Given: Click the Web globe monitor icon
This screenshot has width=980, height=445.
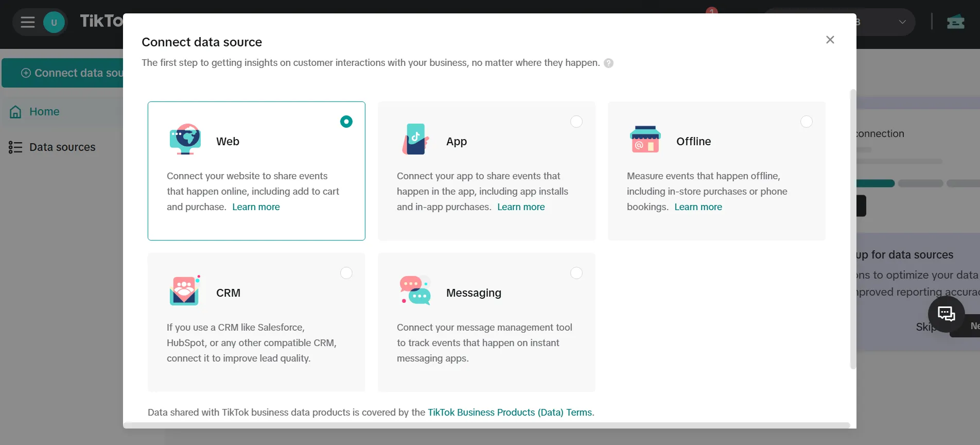Looking at the screenshot, I should point(185,139).
